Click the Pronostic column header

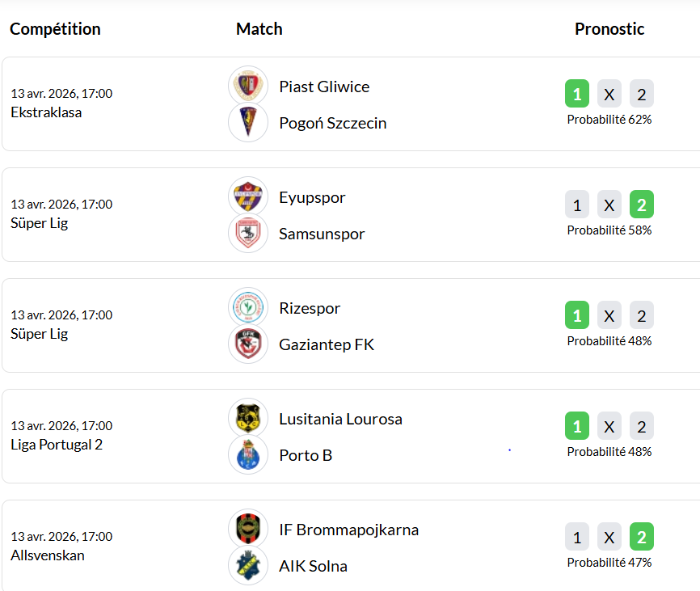(609, 29)
